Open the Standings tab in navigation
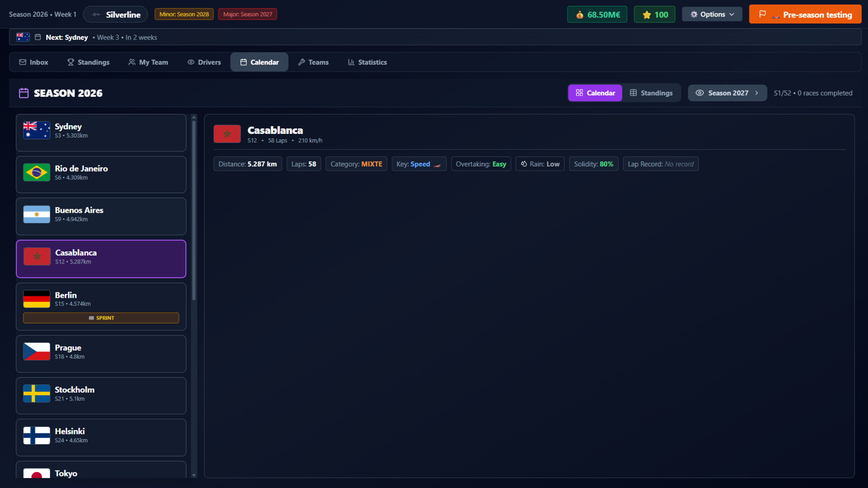Image resolution: width=868 pixels, height=488 pixels. (88, 62)
